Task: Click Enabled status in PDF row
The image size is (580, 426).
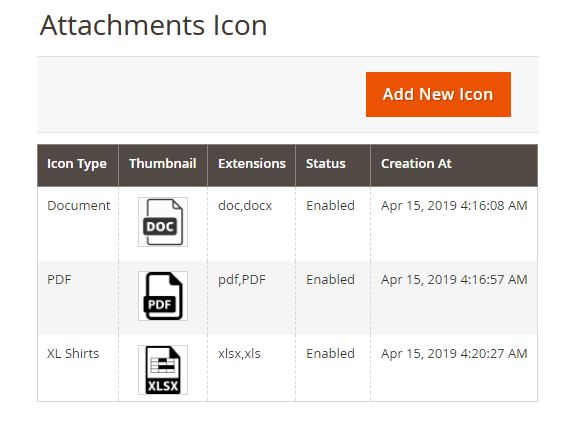Action: [330, 280]
